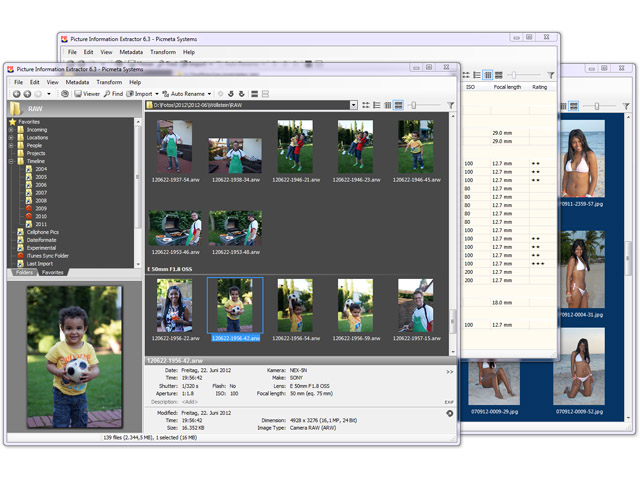Click the double-arrow icon in info panel
The image size is (640, 480).
(x=449, y=371)
